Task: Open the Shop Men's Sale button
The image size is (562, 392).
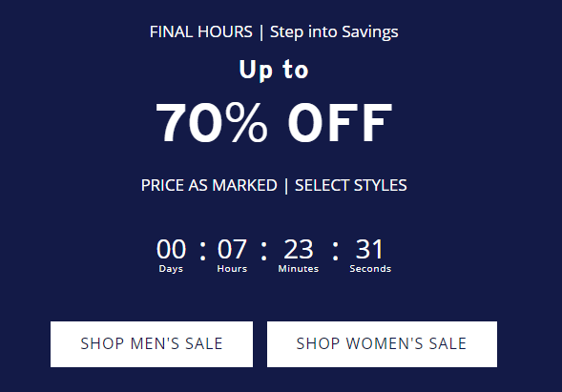Action: [x=152, y=344]
